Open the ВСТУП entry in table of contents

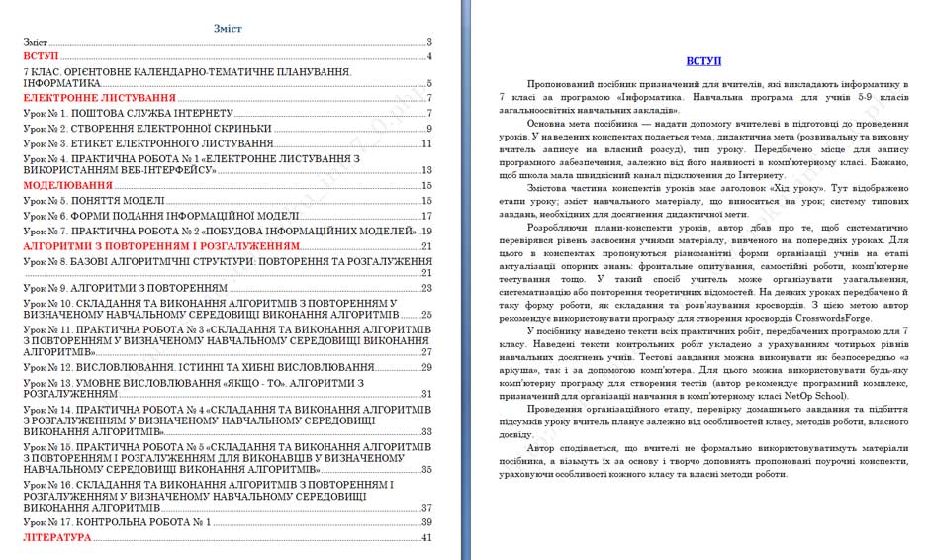point(42,56)
